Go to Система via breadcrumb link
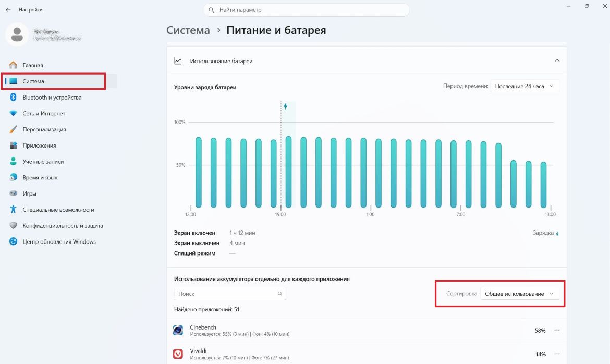The height and width of the screenshot is (364, 610). tap(188, 30)
